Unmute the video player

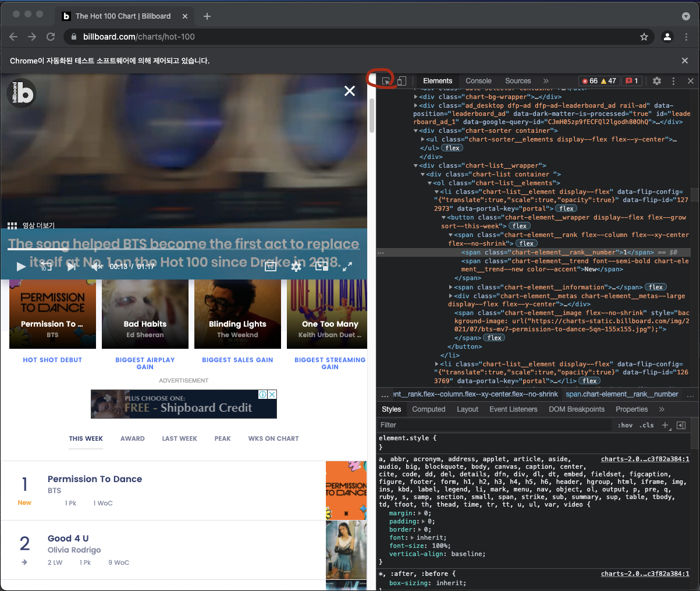(97, 267)
